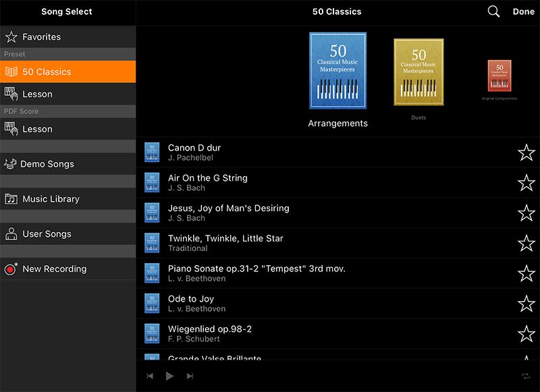Open the User Songs section
The image size is (540, 392).
[x=45, y=233]
